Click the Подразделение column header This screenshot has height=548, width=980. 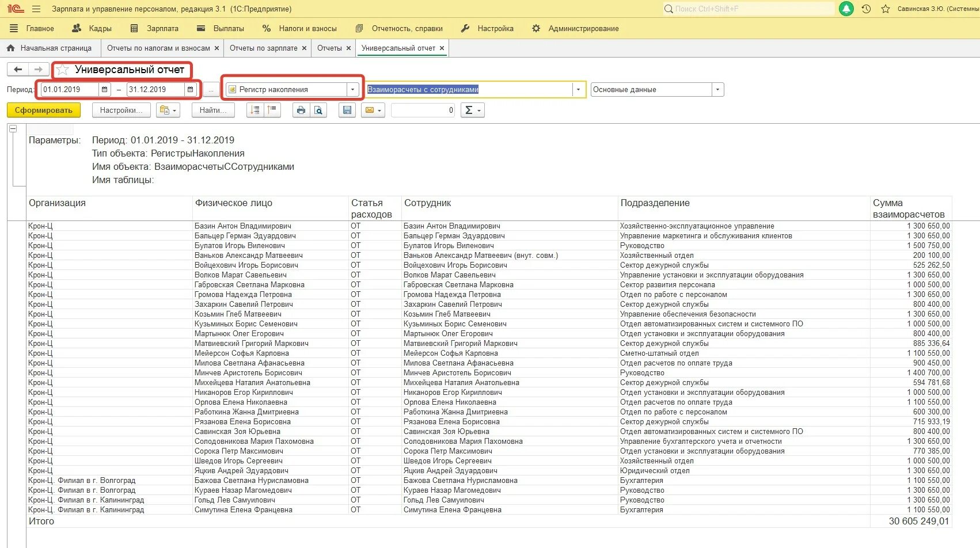click(x=655, y=203)
